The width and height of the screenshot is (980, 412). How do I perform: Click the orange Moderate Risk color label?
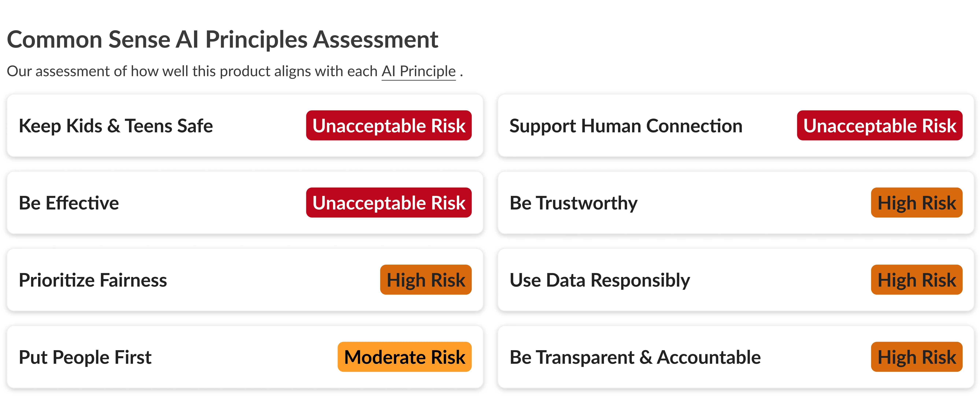pos(404,357)
